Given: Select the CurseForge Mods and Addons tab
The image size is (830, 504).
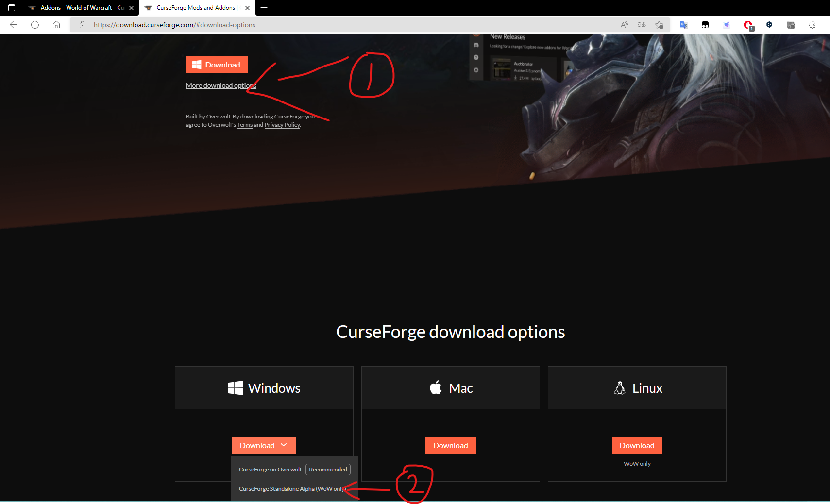Looking at the screenshot, I should (197, 8).
